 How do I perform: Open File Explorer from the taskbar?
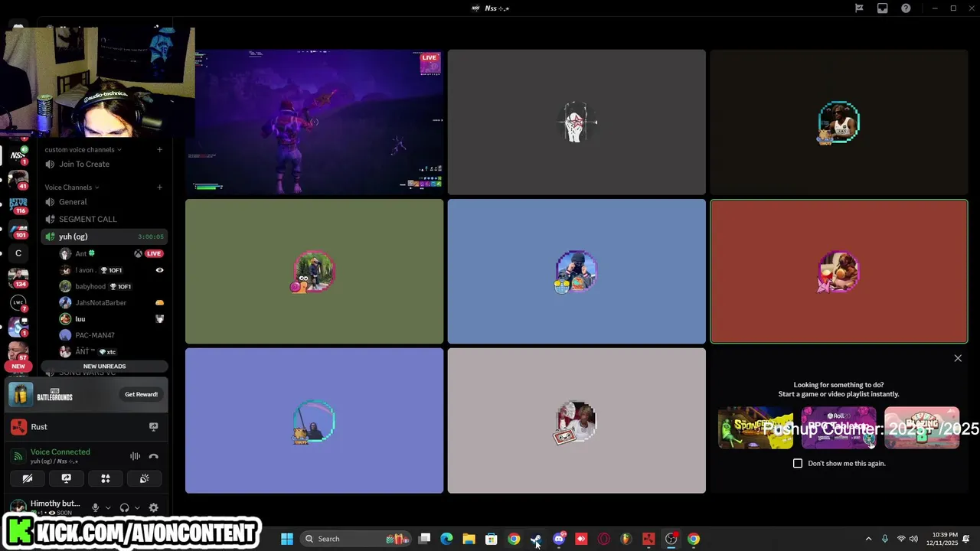[x=469, y=539]
